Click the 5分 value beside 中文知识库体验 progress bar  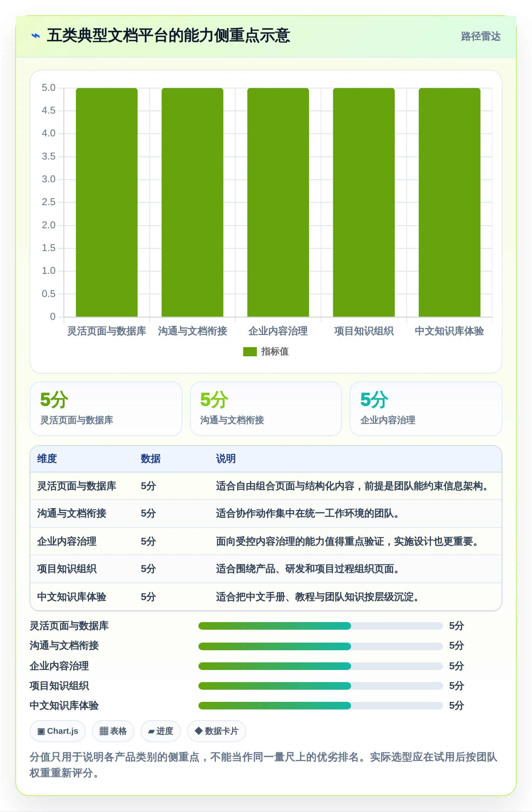456,706
